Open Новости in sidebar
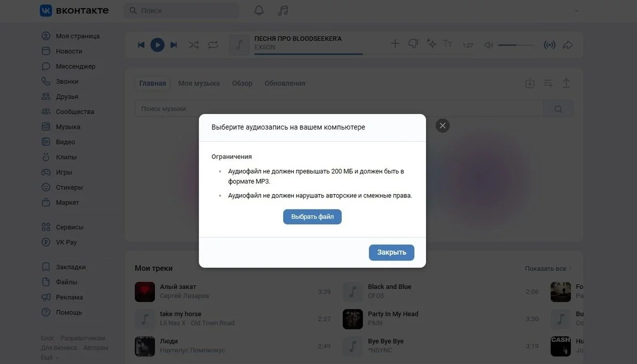The image size is (637, 364). (x=62, y=51)
